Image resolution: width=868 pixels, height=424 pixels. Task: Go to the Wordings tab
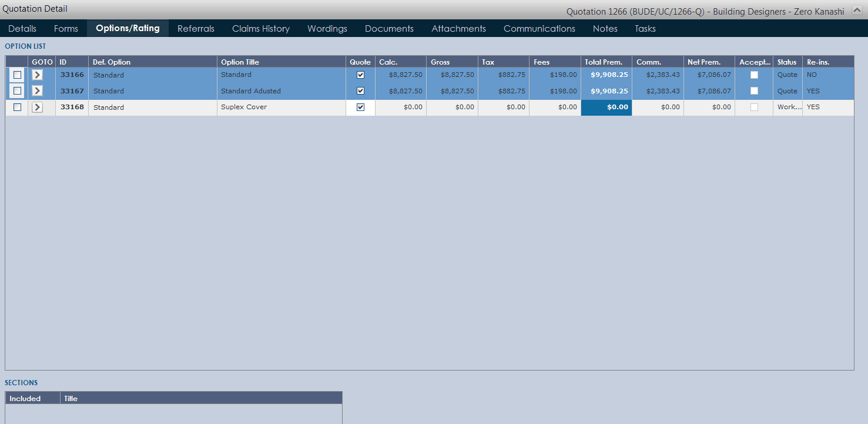click(x=327, y=28)
